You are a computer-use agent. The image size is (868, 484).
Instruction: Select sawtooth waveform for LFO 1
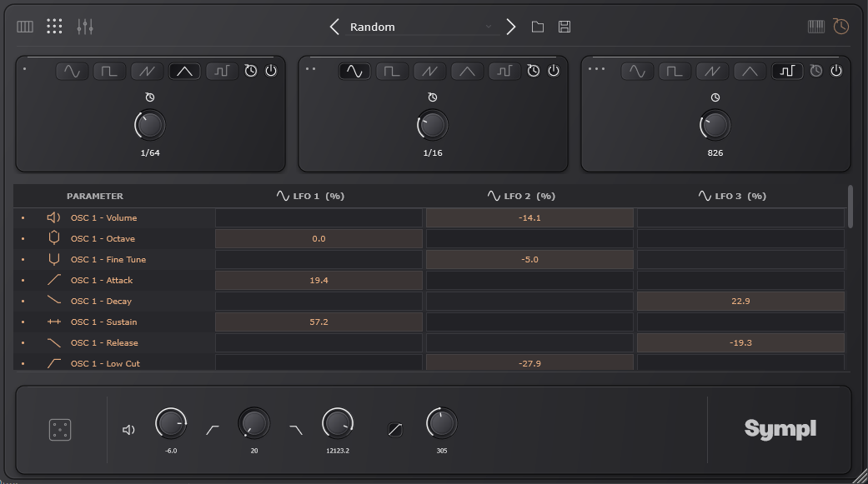click(x=147, y=71)
